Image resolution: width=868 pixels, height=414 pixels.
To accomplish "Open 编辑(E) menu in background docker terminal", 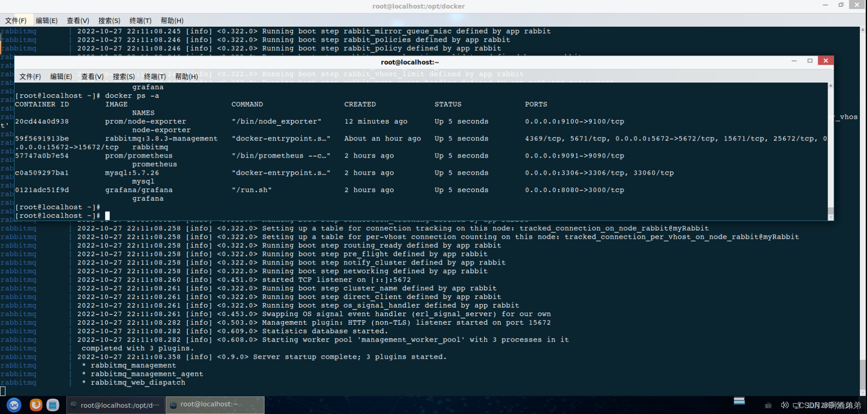I will [x=46, y=20].
